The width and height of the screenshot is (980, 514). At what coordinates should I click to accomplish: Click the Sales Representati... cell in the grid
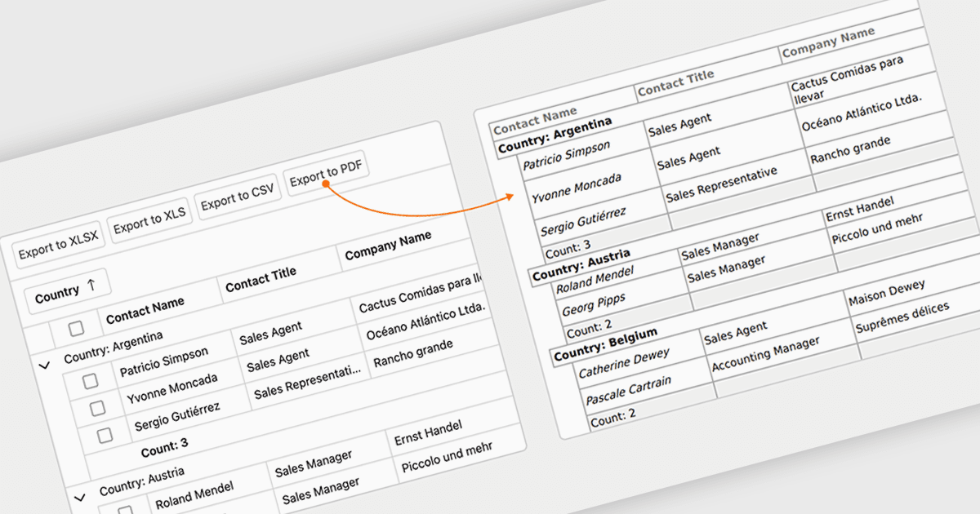[x=307, y=382]
